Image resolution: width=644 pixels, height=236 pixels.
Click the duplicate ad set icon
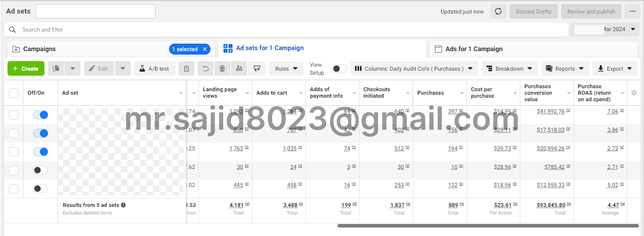57,69
